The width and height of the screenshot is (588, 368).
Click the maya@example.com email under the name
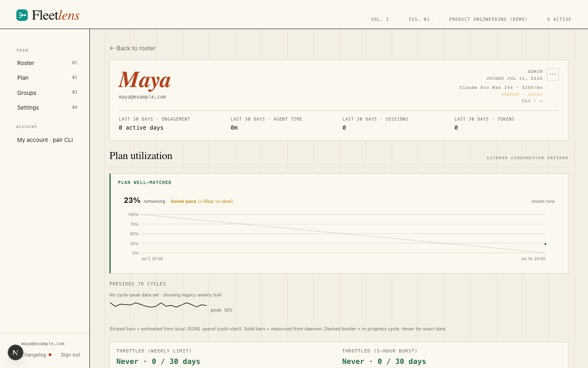(143, 97)
